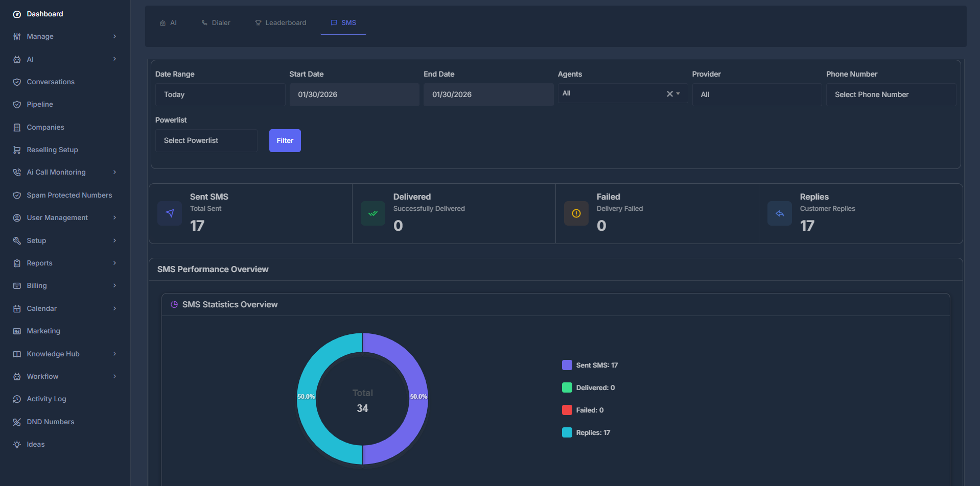This screenshot has height=486, width=980.
Task: Expand the Calendar chevron
Action: click(114, 308)
